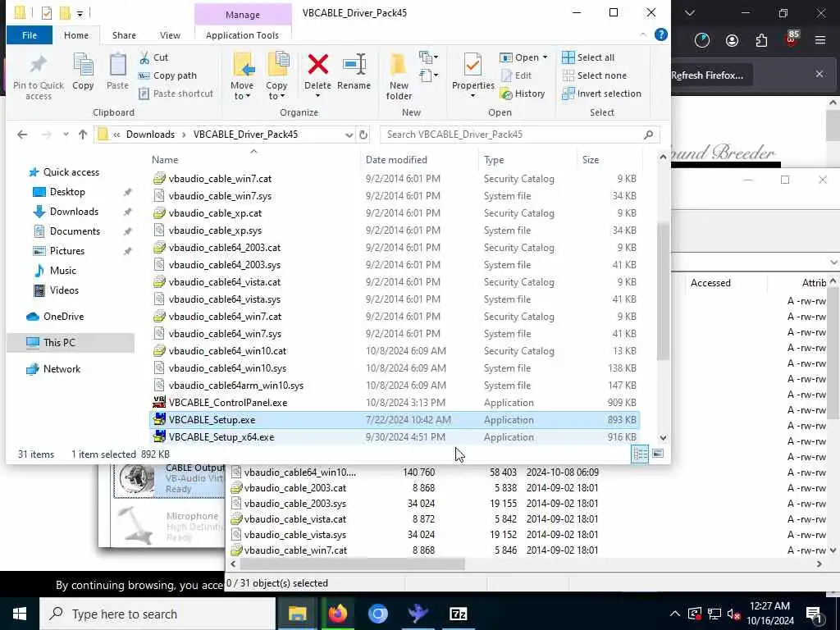Screen dimensions: 840x630
Task: Open the ribbon Help question mark
Action: tap(661, 34)
